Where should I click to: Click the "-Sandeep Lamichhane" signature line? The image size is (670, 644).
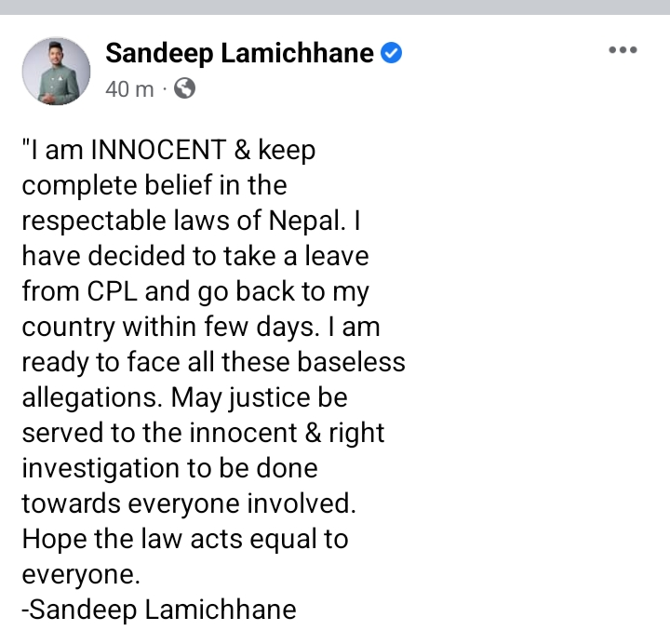(158, 610)
